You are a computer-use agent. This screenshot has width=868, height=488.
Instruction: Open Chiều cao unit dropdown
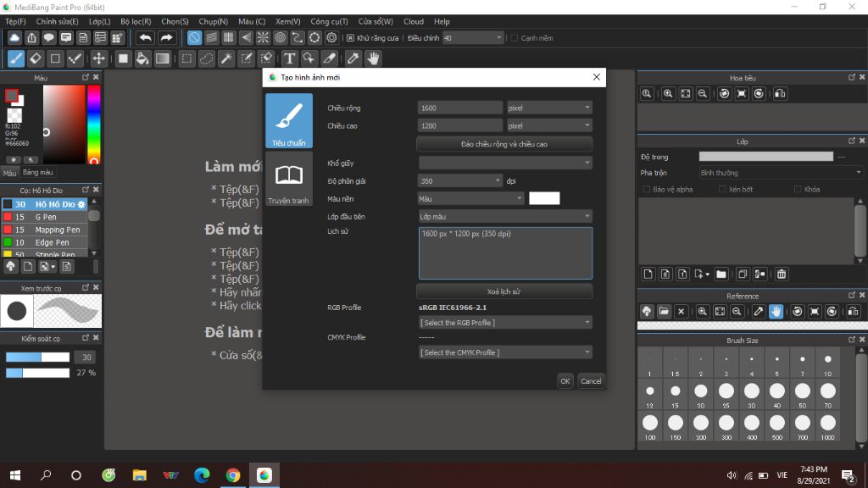point(549,125)
